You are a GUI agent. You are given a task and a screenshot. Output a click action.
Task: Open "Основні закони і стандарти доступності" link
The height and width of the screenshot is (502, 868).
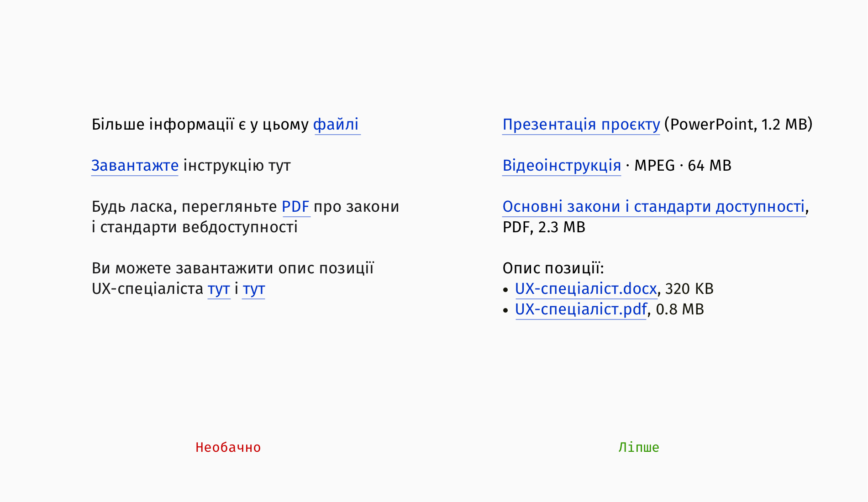pos(653,207)
